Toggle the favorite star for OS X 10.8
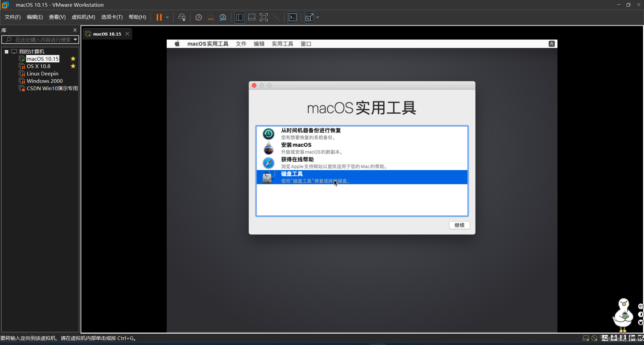This screenshot has width=644, height=345. pyautogui.click(x=73, y=66)
